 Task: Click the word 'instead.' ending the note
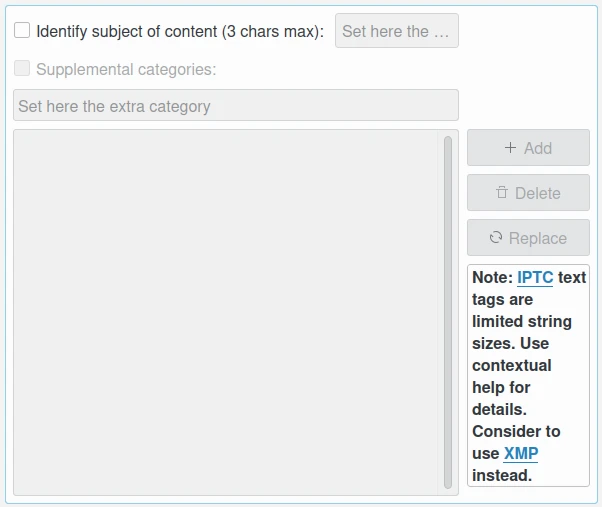pyautogui.click(x=502, y=476)
